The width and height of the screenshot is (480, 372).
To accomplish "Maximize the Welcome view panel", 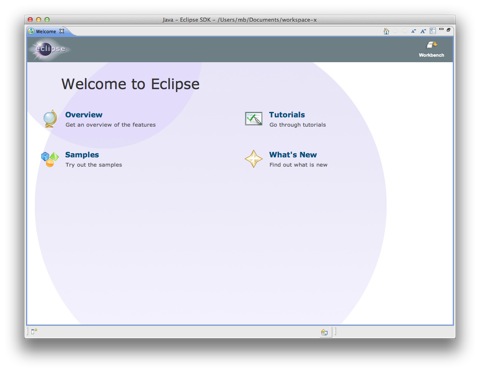I will (449, 30).
